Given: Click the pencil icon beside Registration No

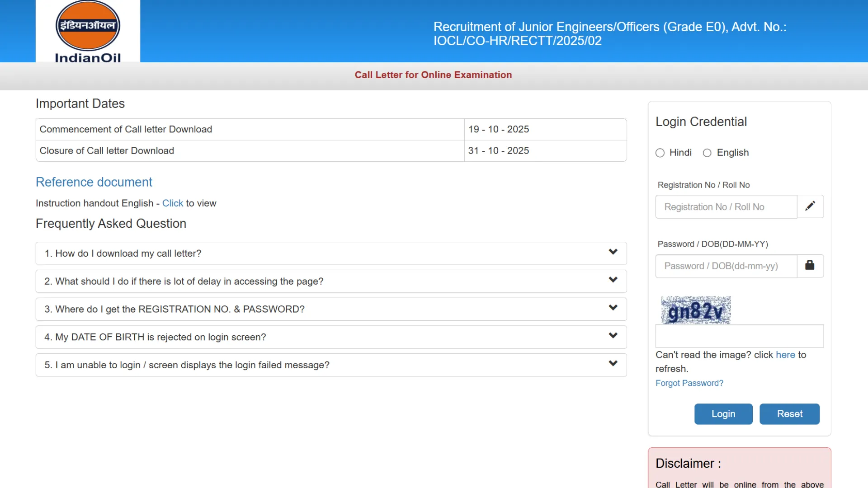Looking at the screenshot, I should [810, 206].
